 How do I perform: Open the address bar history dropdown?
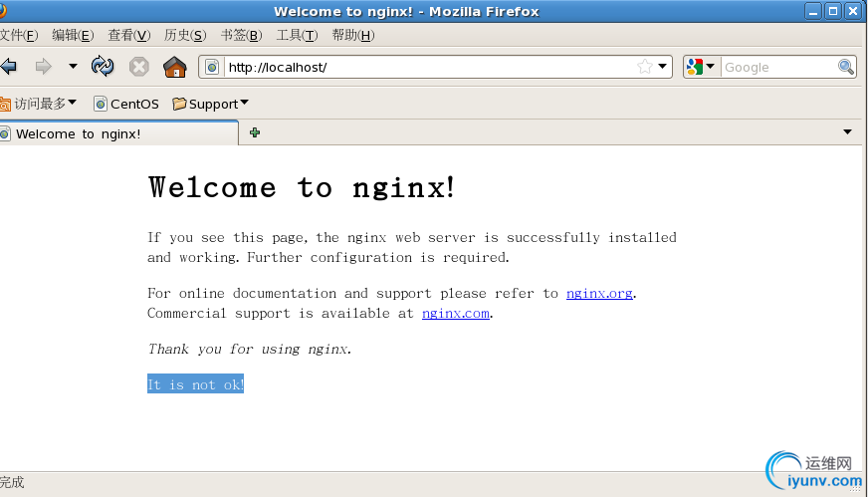(x=662, y=67)
